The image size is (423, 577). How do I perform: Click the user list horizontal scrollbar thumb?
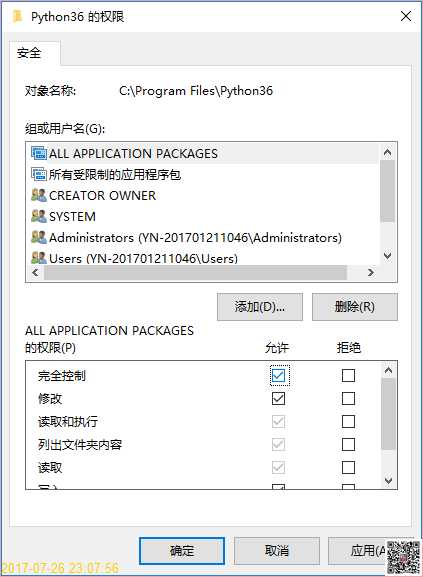[x=195, y=273]
